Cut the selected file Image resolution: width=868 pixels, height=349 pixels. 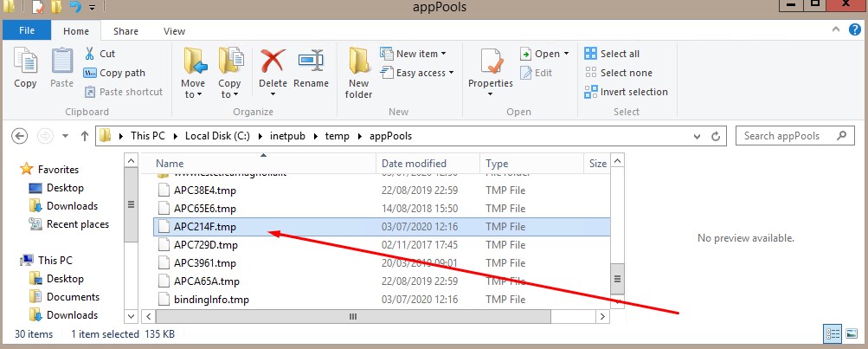[x=100, y=54]
